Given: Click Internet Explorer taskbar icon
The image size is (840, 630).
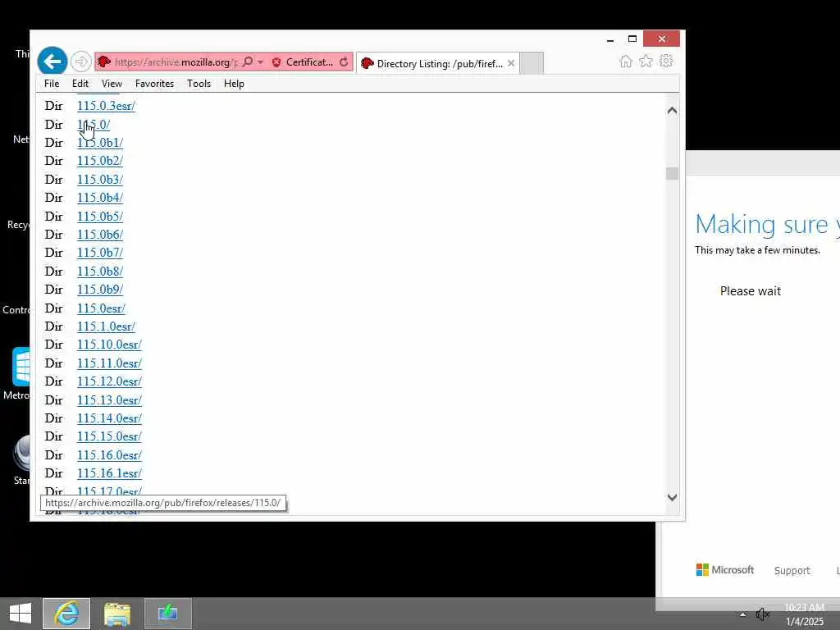Looking at the screenshot, I should (x=67, y=614).
